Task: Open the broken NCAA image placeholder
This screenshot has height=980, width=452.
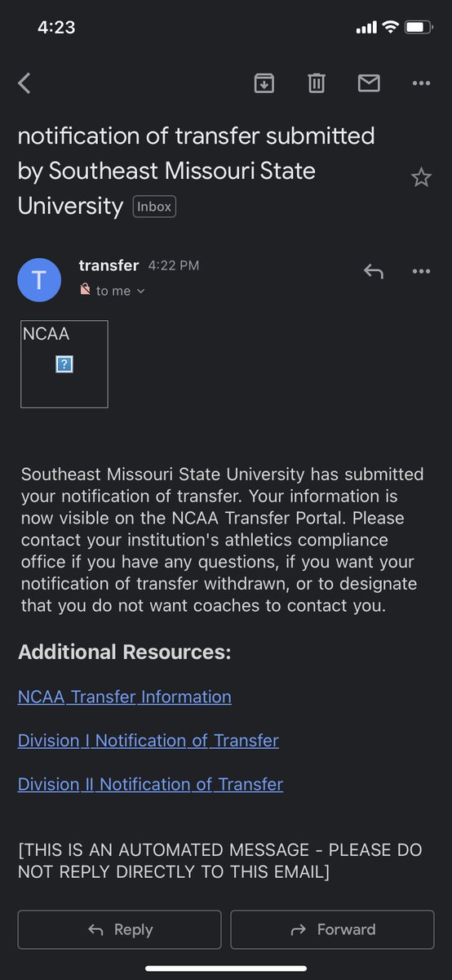Action: [64, 364]
